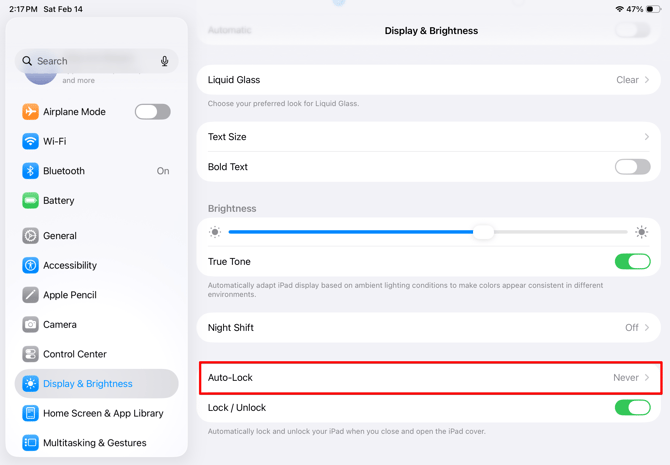Screen dimensions: 670x465
Task: Tap the magnifying glass search icon
Action: pyautogui.click(x=27, y=61)
